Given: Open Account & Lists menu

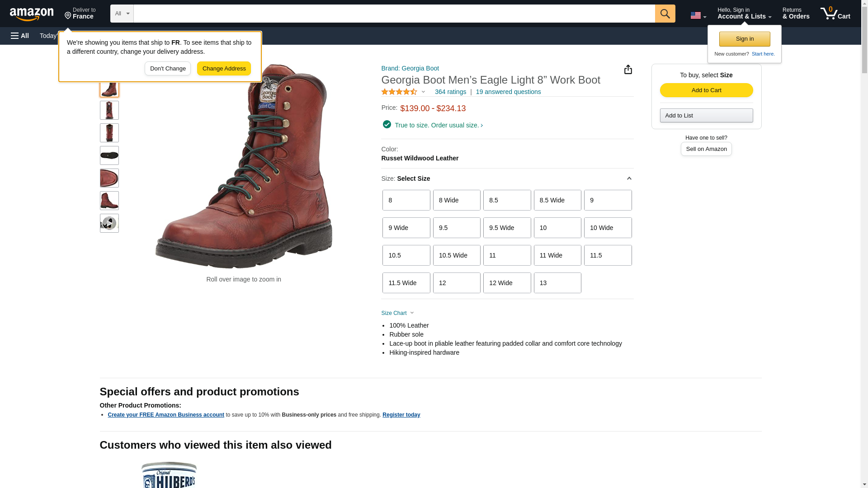Looking at the screenshot, I should coord(744,14).
